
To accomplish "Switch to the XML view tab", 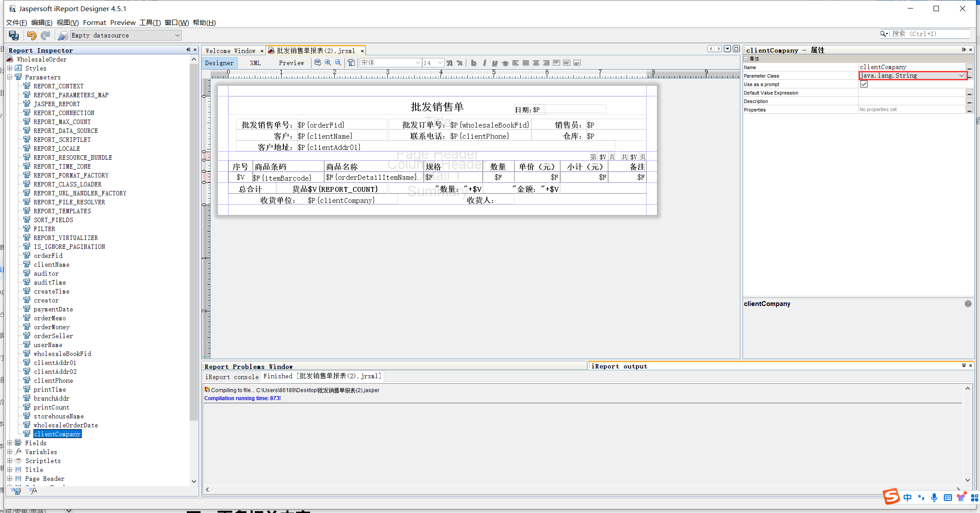I will point(255,63).
